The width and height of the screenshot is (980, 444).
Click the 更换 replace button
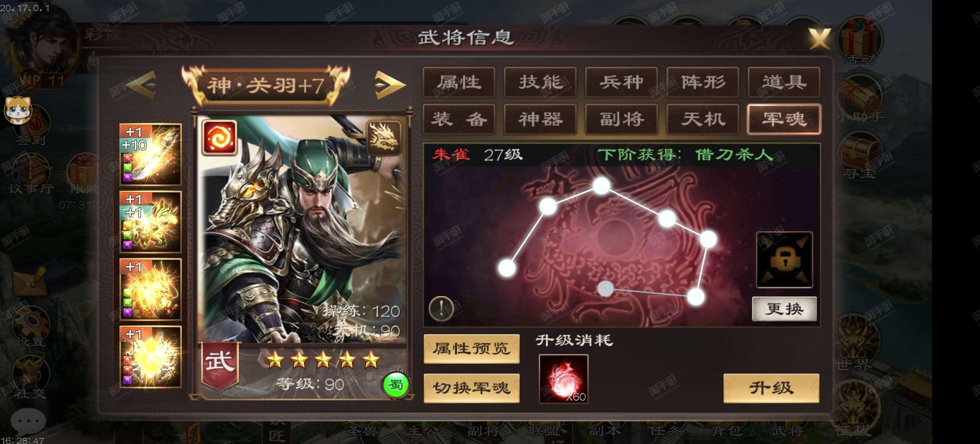point(785,309)
